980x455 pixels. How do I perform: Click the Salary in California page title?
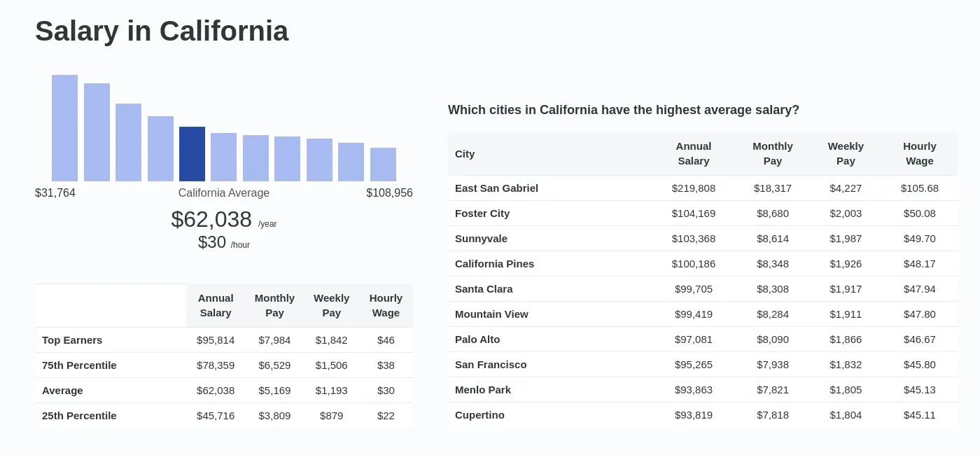point(161,31)
